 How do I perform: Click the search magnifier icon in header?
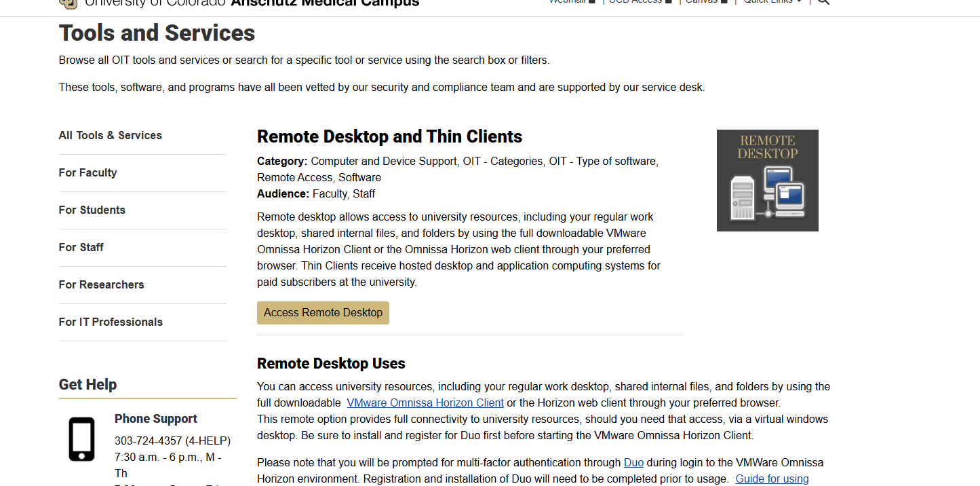tap(823, 2)
